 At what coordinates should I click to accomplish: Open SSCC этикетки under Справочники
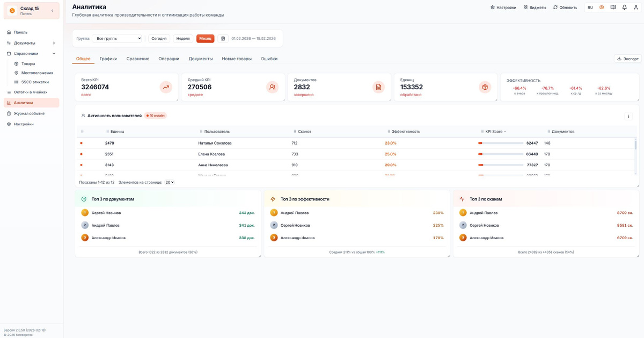click(x=35, y=82)
